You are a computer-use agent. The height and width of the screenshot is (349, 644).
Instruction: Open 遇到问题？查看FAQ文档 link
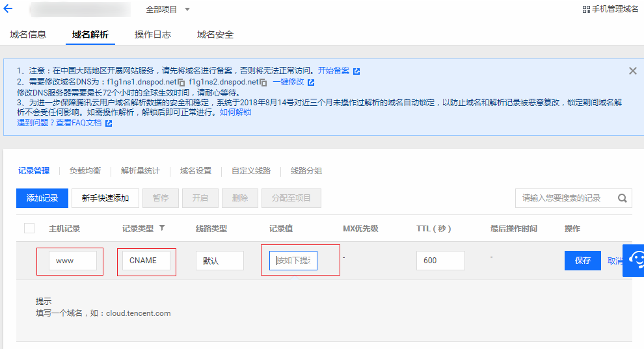59,123
